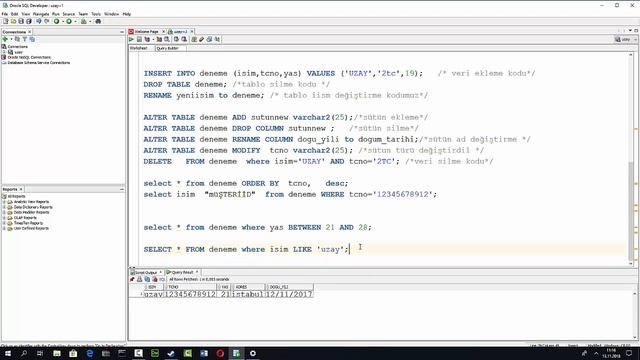The image size is (640, 360).
Task: Click the green Back navigation icon
Action: point(56,21)
